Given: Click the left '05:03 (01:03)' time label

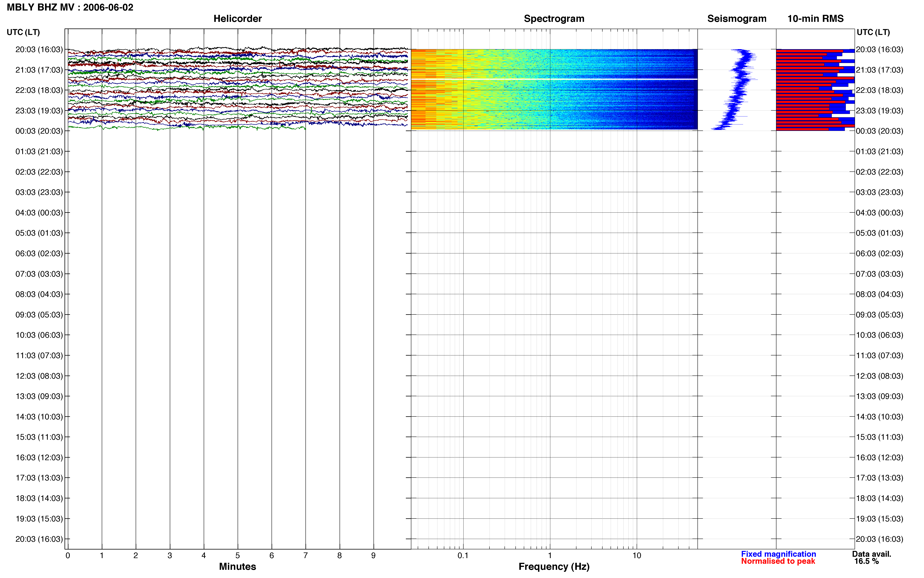Looking at the screenshot, I should (39, 233).
